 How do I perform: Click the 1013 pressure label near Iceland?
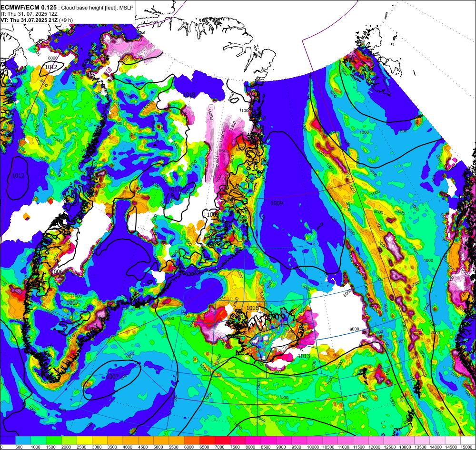click(304, 356)
